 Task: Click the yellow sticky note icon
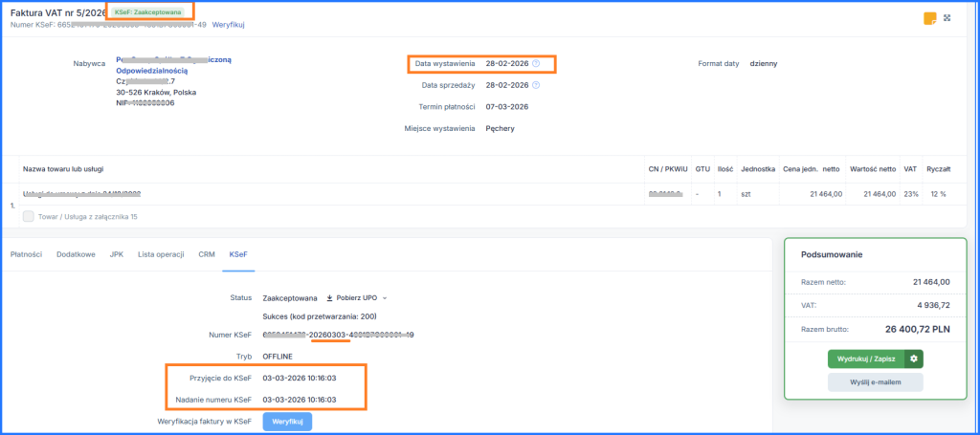point(929,18)
